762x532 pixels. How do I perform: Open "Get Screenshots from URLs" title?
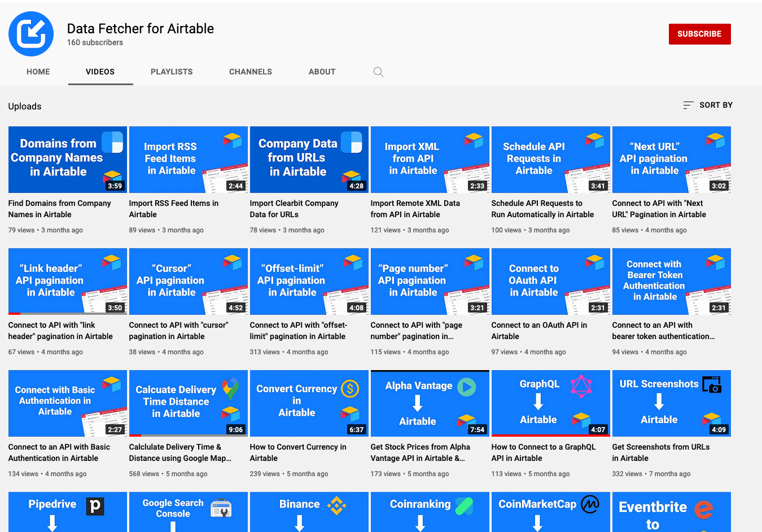click(661, 452)
